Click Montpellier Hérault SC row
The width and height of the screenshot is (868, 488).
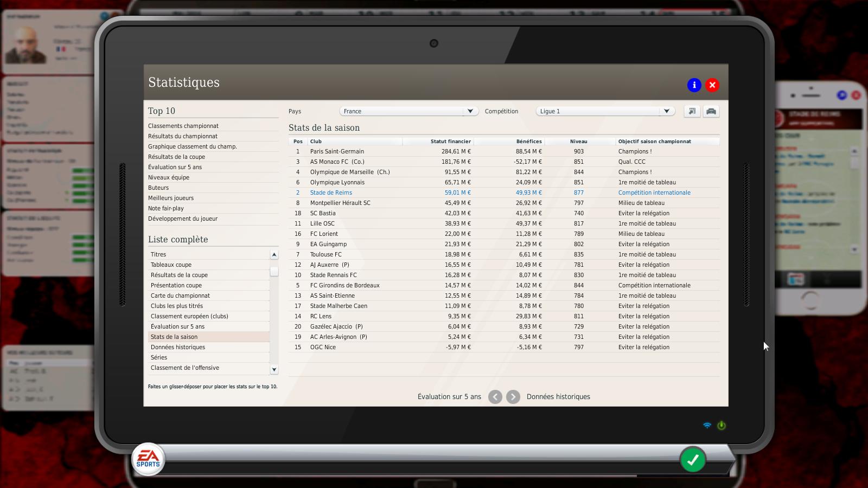(x=504, y=203)
